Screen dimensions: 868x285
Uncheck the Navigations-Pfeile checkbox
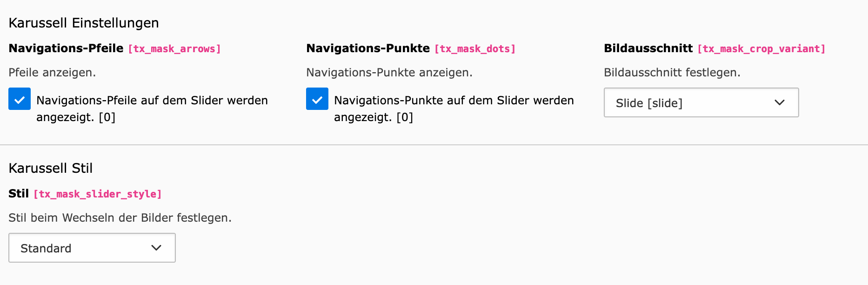click(x=20, y=99)
